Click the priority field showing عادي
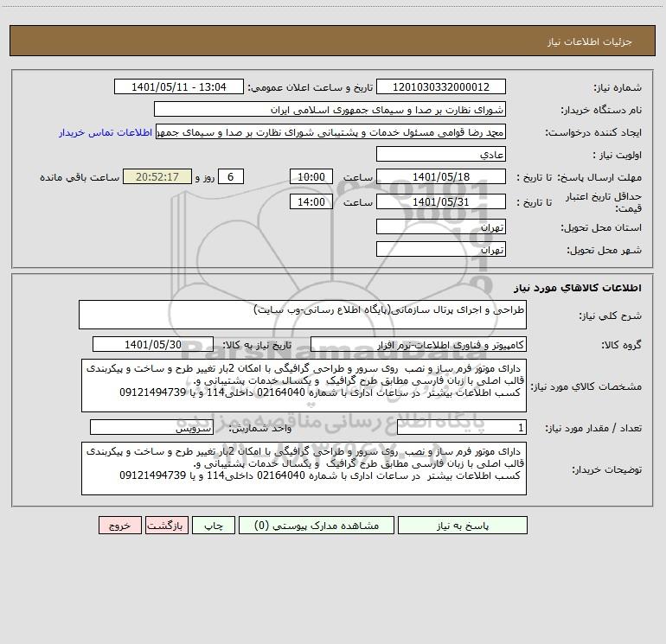Viewport: 666px width, 644px height. pyautogui.click(x=441, y=154)
